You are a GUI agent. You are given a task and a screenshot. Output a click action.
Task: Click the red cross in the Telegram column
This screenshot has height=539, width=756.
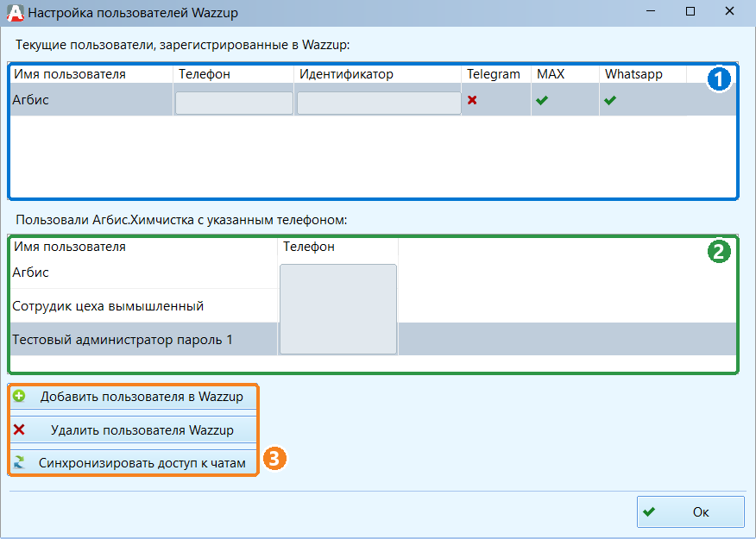point(472,100)
